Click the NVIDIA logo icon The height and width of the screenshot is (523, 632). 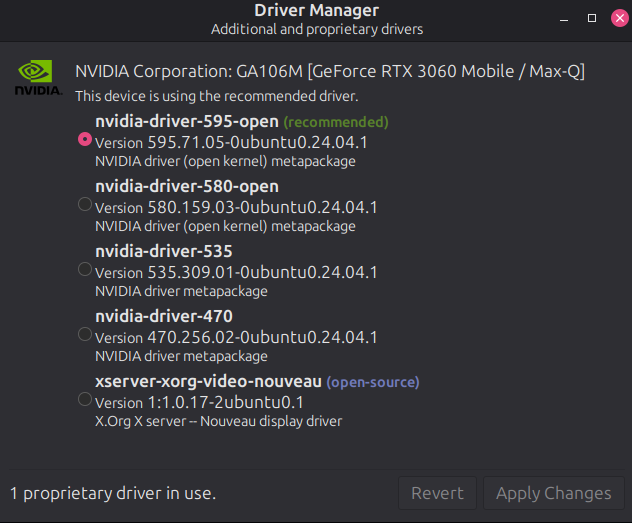tap(38, 78)
